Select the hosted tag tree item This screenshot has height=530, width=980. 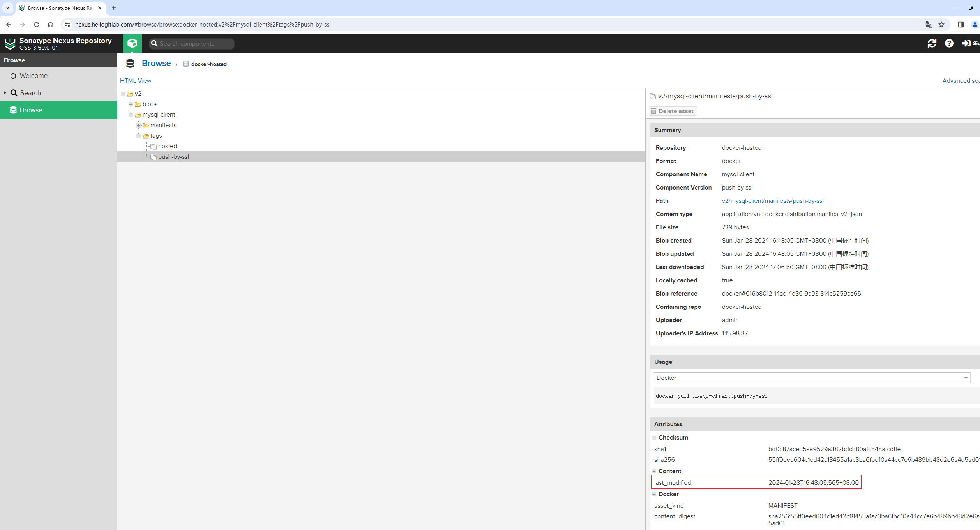click(168, 146)
